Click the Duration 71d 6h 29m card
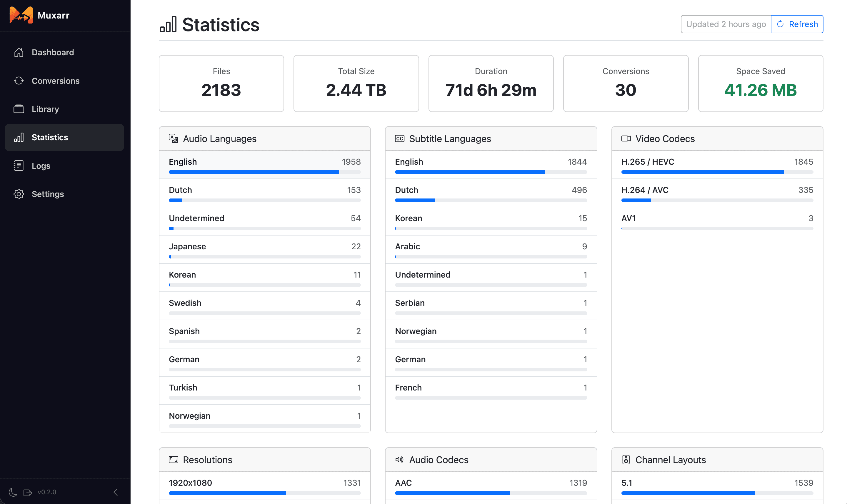 pos(491,84)
